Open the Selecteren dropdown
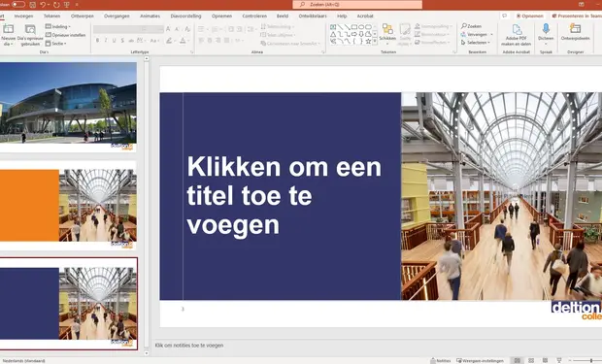 [x=476, y=43]
